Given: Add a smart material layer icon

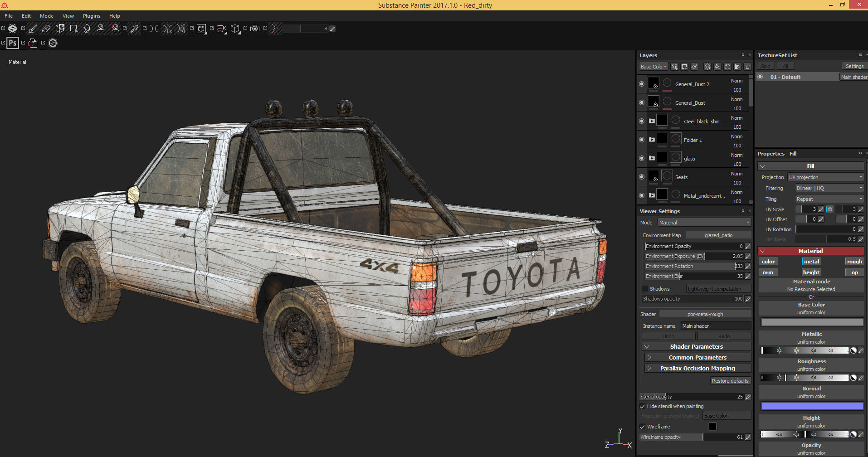Looking at the screenshot, I should tap(727, 67).
